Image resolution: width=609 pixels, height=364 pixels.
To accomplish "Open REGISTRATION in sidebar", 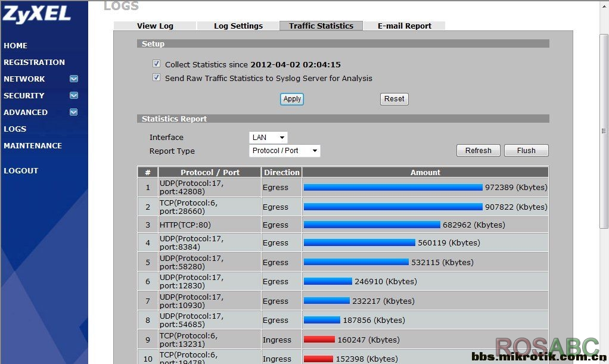I will (x=34, y=62).
